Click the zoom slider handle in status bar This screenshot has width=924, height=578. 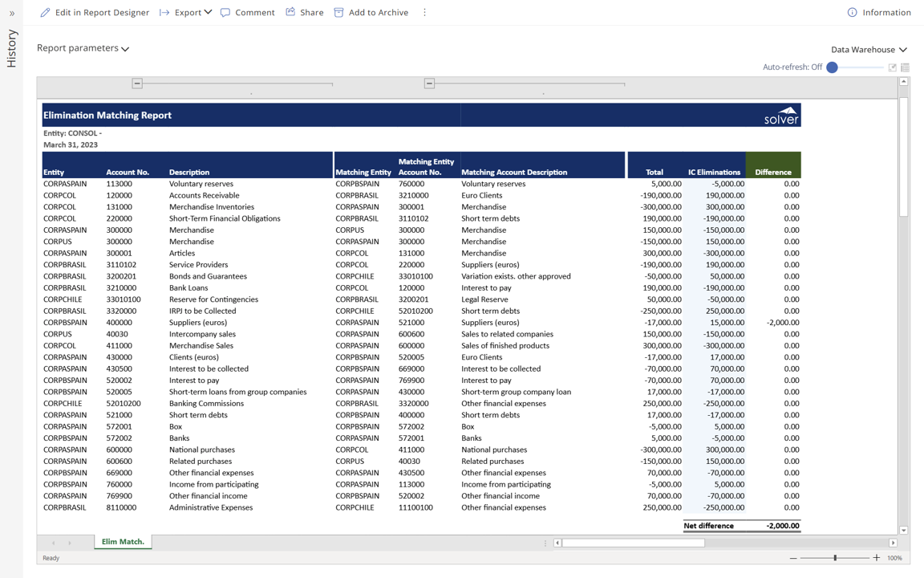click(835, 558)
